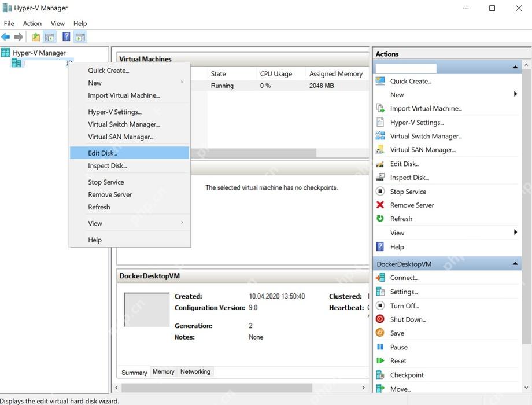
Task: Select Edit Disk in the context menu
Action: [130, 153]
